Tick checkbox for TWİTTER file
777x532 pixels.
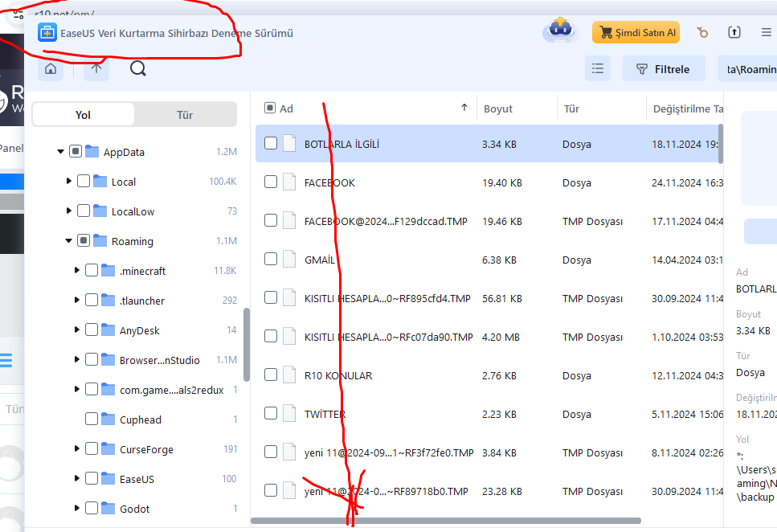tap(271, 413)
